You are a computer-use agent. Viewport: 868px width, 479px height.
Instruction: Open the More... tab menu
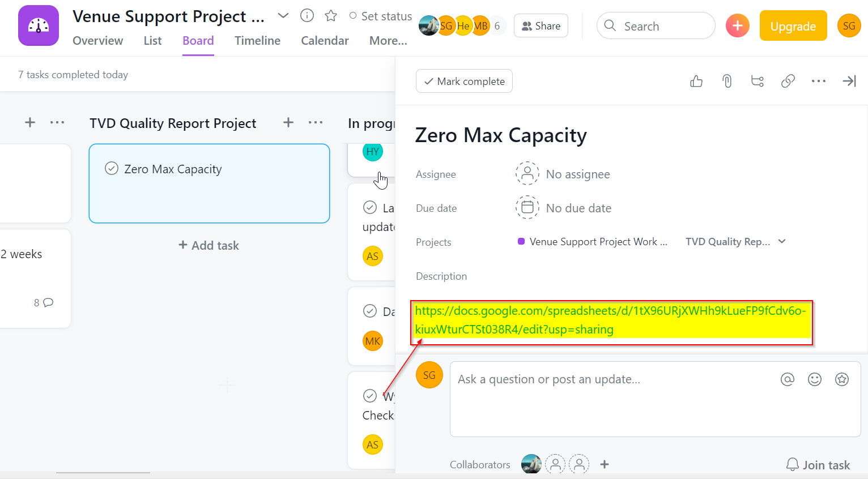click(388, 41)
